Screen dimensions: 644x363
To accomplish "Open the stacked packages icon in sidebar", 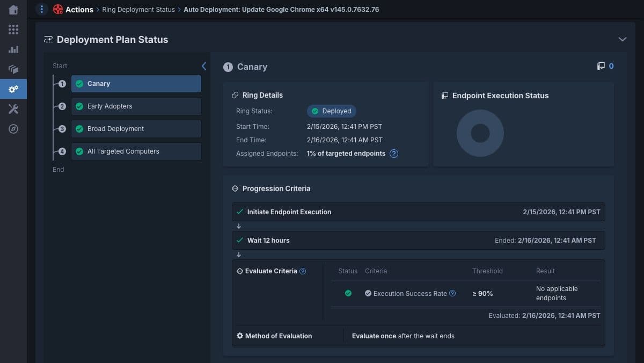I will 13,69.
